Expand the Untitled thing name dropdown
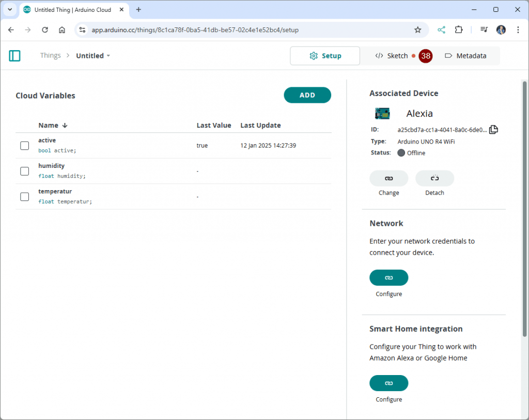This screenshot has height=420, width=529. [x=108, y=56]
